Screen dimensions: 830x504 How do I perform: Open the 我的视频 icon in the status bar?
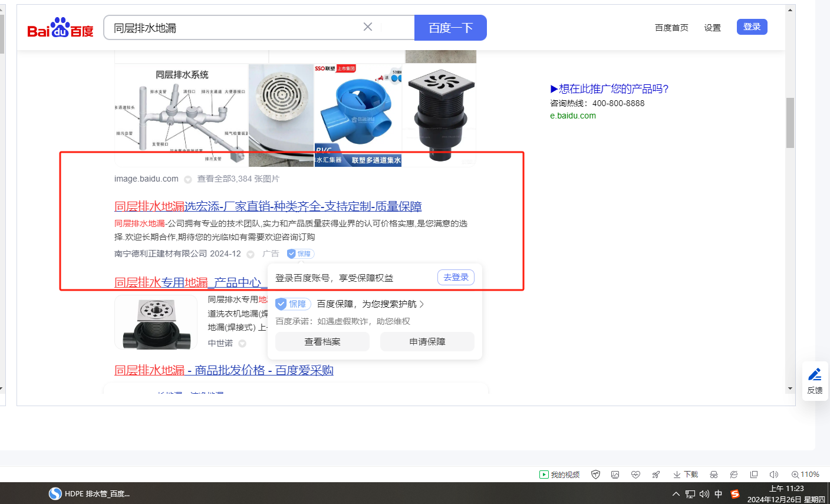pyautogui.click(x=559, y=475)
